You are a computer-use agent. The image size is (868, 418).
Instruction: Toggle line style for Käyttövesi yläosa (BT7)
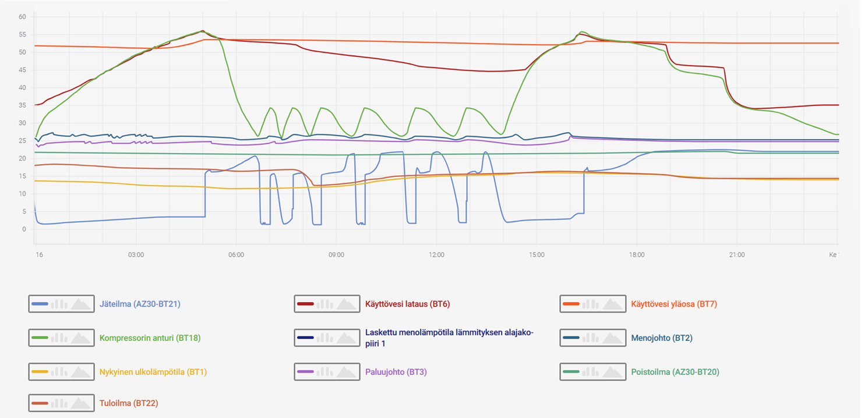pyautogui.click(x=571, y=304)
